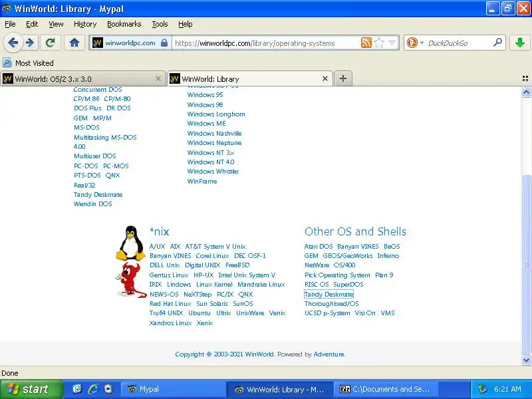
Task: Open the MS-DOS link
Action: point(87,128)
